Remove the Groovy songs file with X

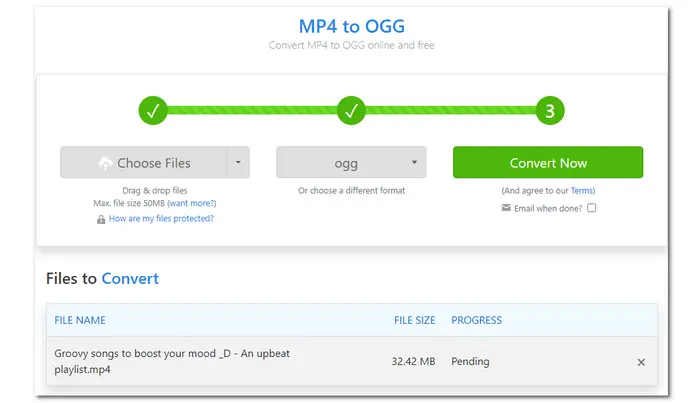641,362
